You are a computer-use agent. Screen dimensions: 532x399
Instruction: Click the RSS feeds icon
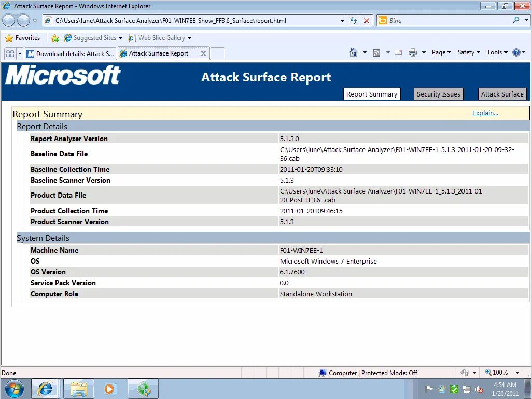coord(376,52)
